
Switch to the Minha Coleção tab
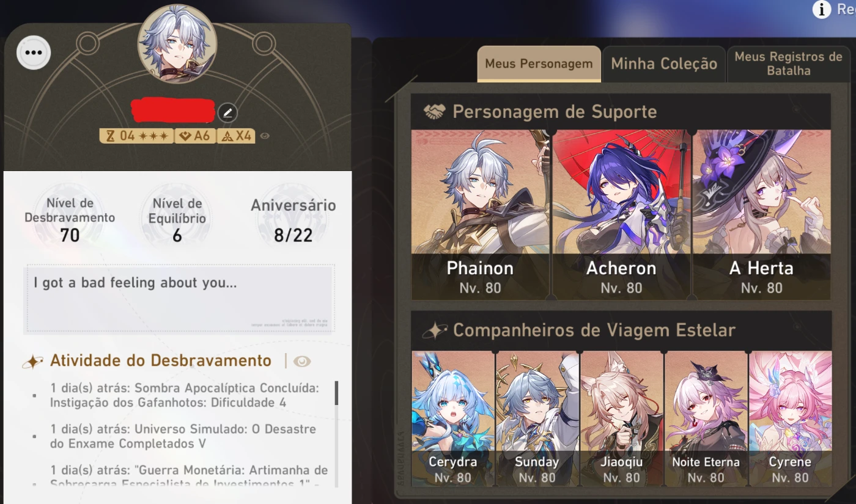coord(664,64)
